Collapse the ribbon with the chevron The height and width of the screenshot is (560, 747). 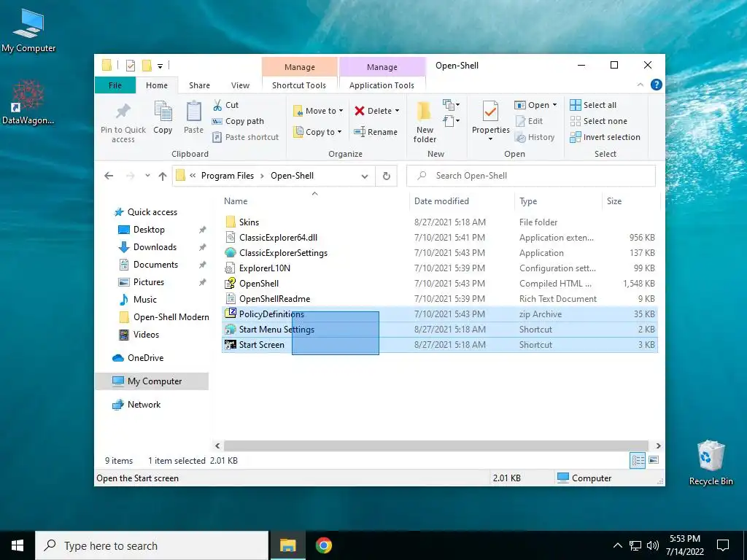click(x=640, y=85)
